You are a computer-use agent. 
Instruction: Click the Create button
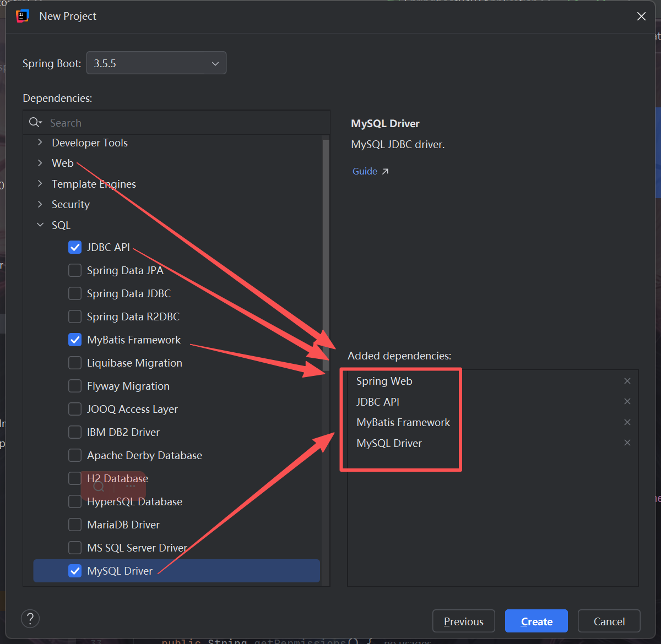click(x=537, y=621)
